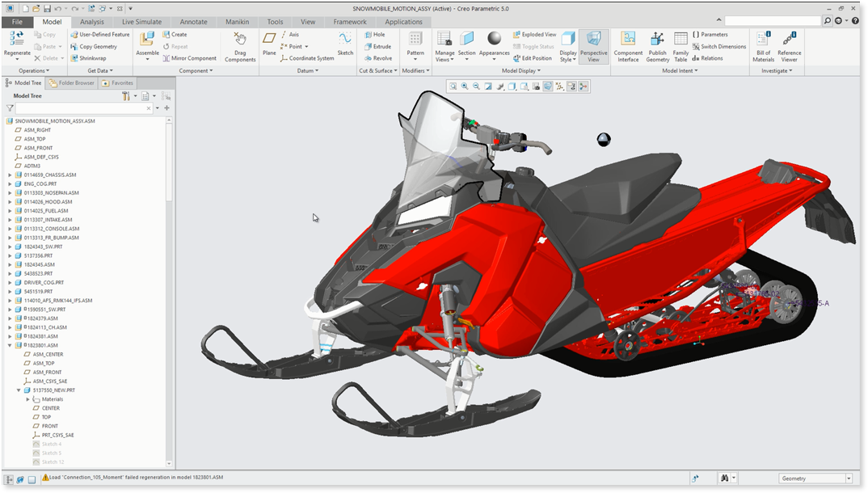Launch the Reference Viewer
Viewport: 868px width, 493px height.
pyautogui.click(x=789, y=47)
